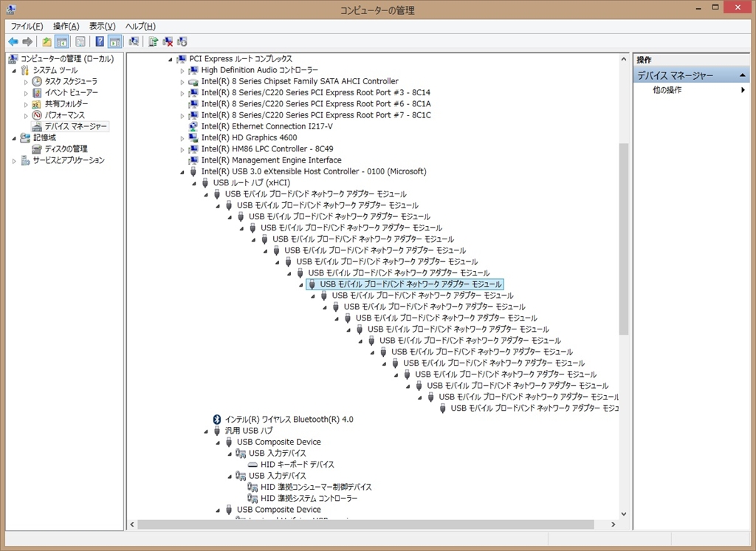Click USB ルート ハブ (xHCI) plug icon
This screenshot has width=756, height=551.
click(x=205, y=183)
